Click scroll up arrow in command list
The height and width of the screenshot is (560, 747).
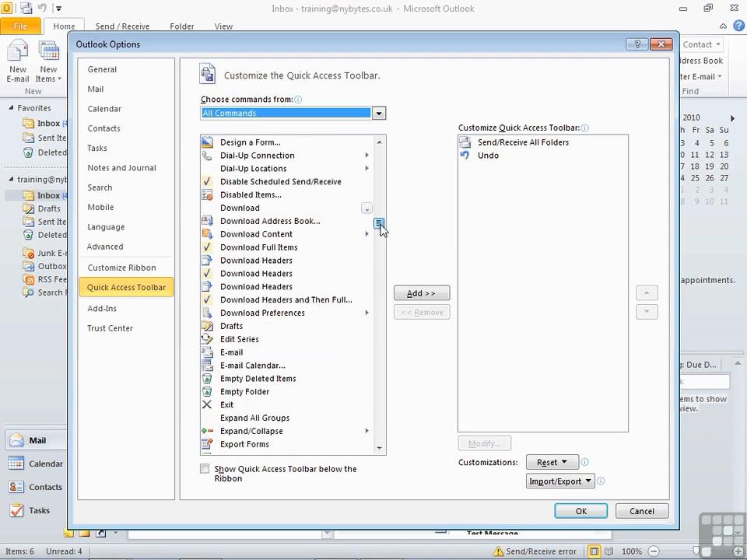click(379, 142)
